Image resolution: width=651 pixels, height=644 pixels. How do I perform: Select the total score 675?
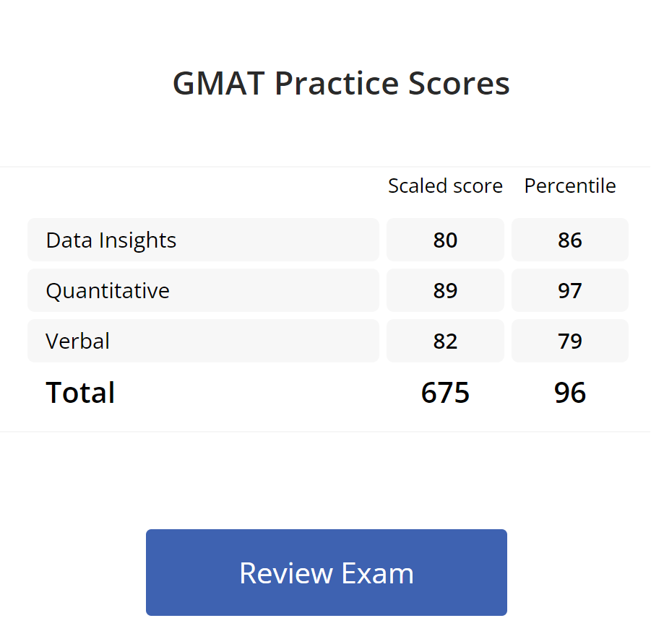click(445, 393)
